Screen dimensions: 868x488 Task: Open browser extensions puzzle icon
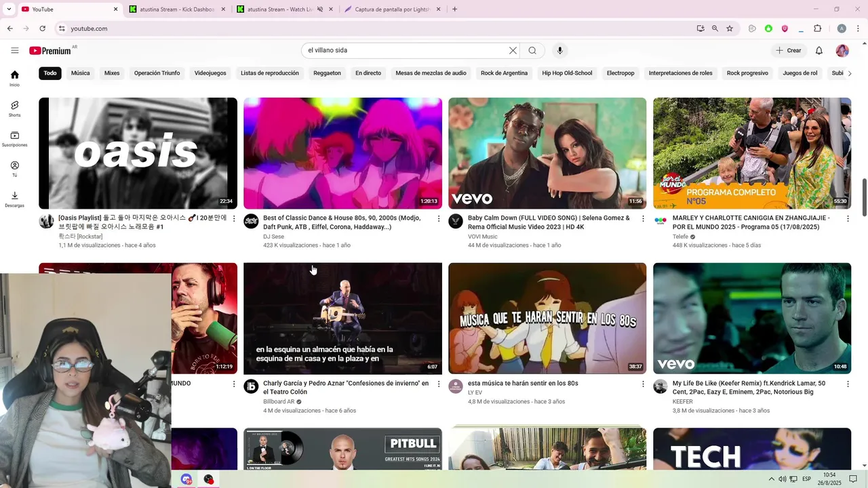click(817, 28)
